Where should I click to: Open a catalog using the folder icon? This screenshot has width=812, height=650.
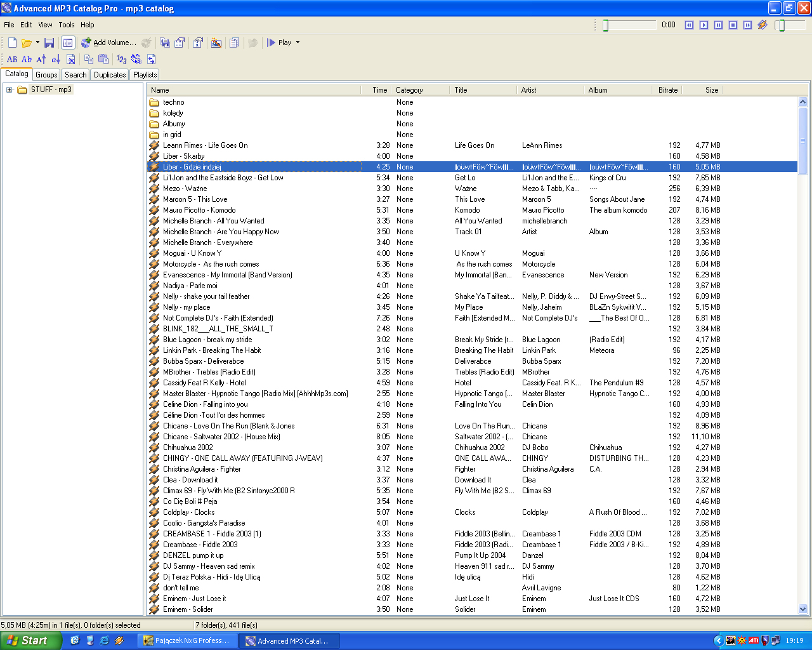pyautogui.click(x=26, y=43)
